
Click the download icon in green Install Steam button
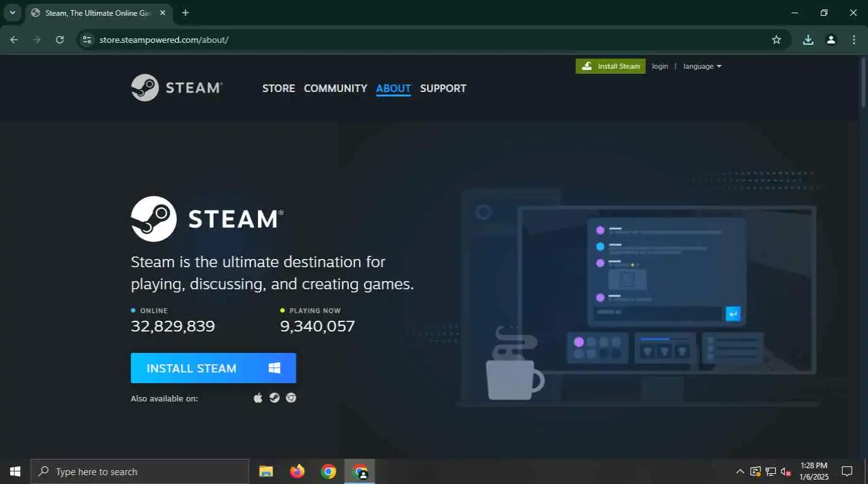[587, 66]
